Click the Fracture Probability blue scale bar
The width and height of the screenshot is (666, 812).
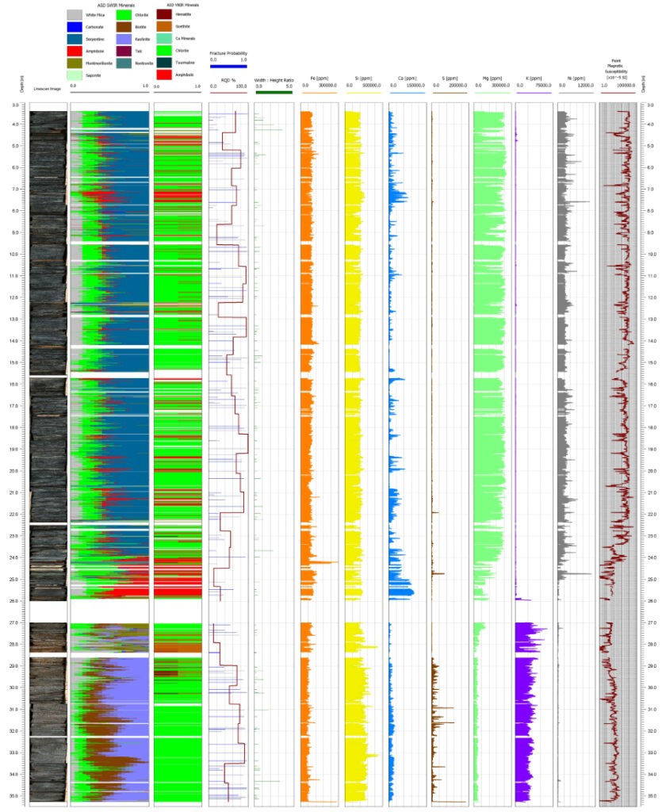[x=228, y=67]
